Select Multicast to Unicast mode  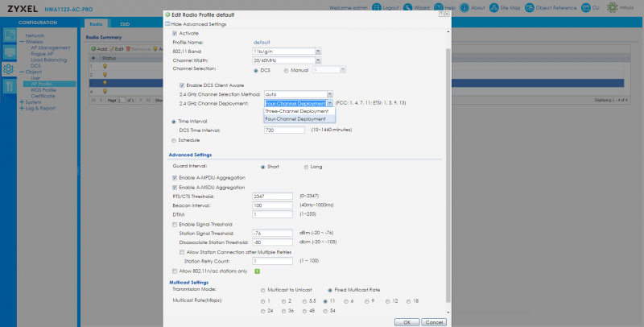(263, 290)
